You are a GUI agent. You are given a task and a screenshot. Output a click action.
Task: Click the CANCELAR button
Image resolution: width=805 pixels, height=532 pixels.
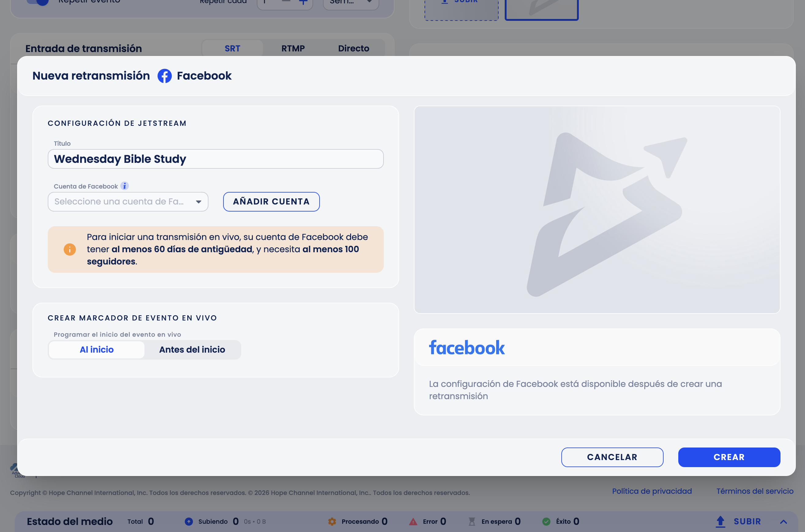[612, 457]
